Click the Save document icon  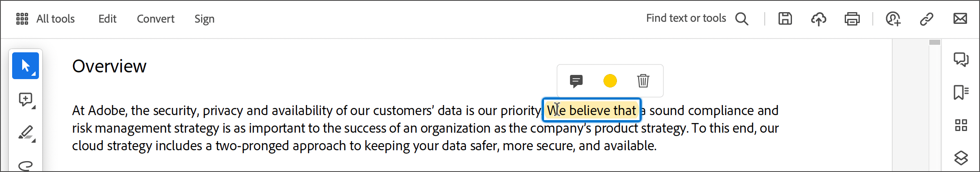[x=785, y=19]
